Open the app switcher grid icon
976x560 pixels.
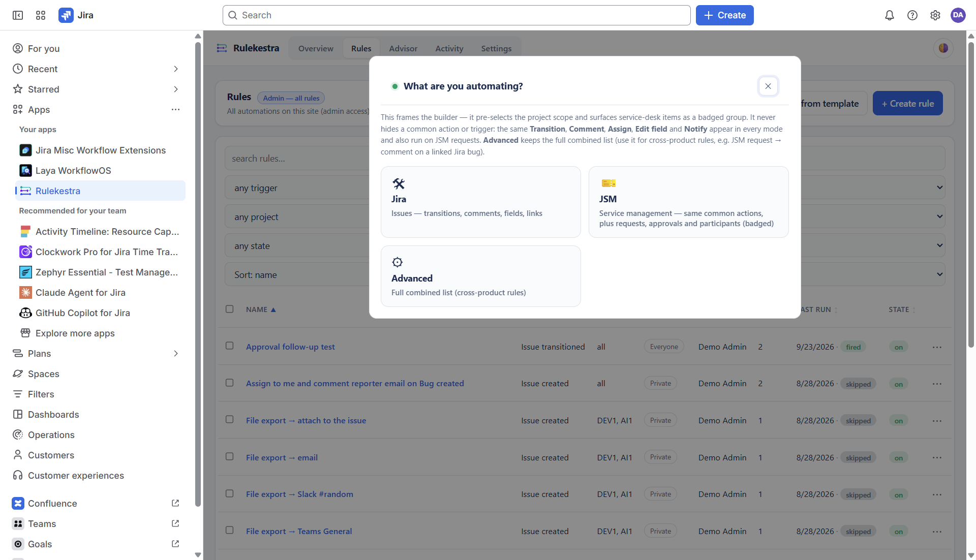pyautogui.click(x=41, y=15)
